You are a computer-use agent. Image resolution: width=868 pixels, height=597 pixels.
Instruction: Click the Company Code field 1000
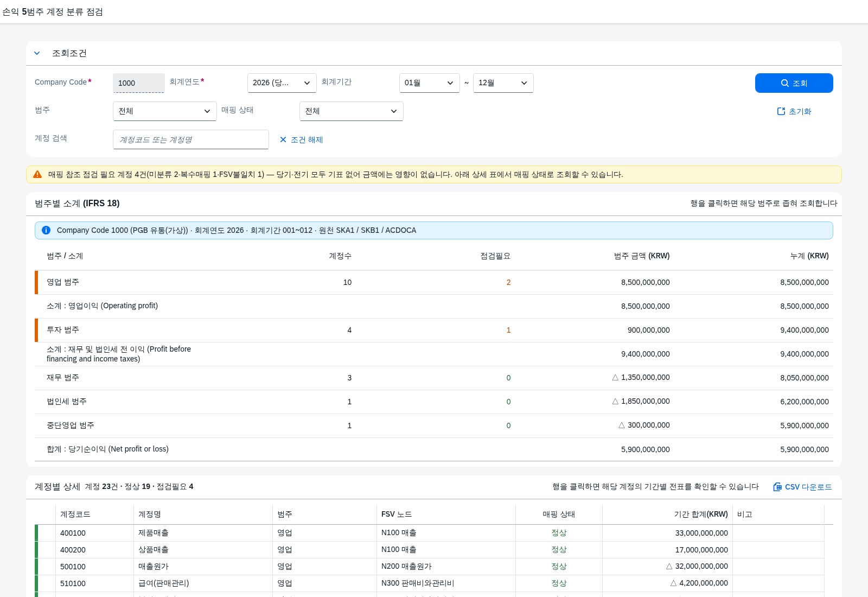(138, 83)
